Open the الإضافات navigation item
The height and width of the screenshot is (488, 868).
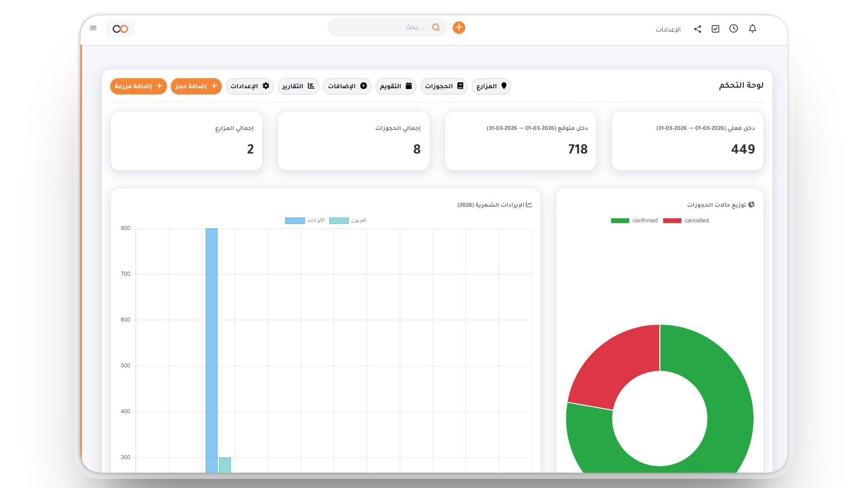point(347,86)
